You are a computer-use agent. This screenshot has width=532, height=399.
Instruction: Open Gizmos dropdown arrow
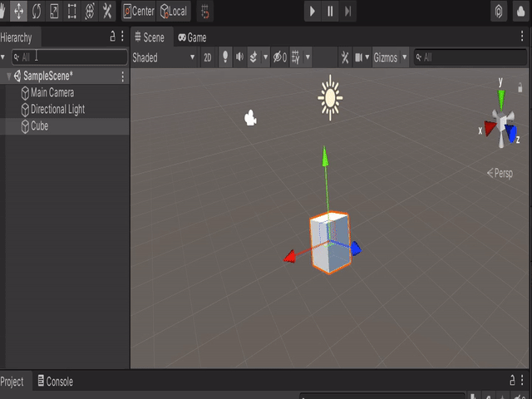point(405,57)
